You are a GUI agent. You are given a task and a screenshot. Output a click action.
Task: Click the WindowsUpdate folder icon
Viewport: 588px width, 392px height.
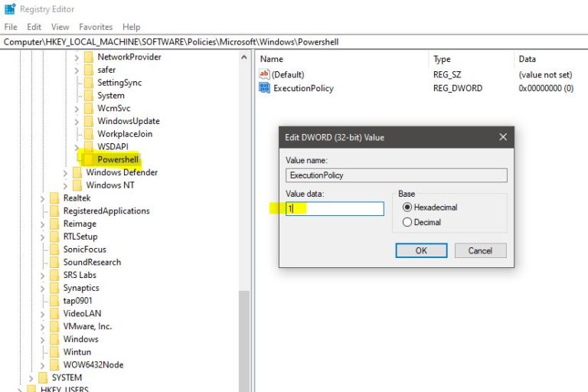click(x=89, y=121)
